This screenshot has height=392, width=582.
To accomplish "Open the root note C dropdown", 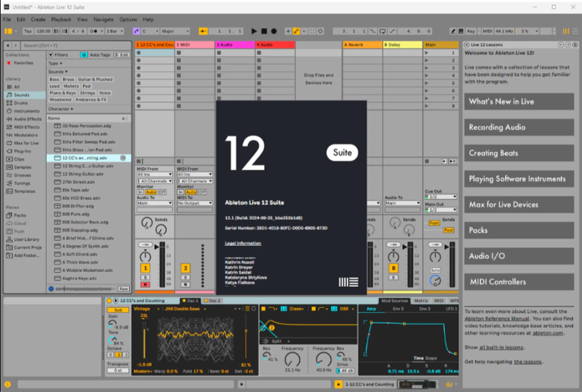I will coord(150,31).
